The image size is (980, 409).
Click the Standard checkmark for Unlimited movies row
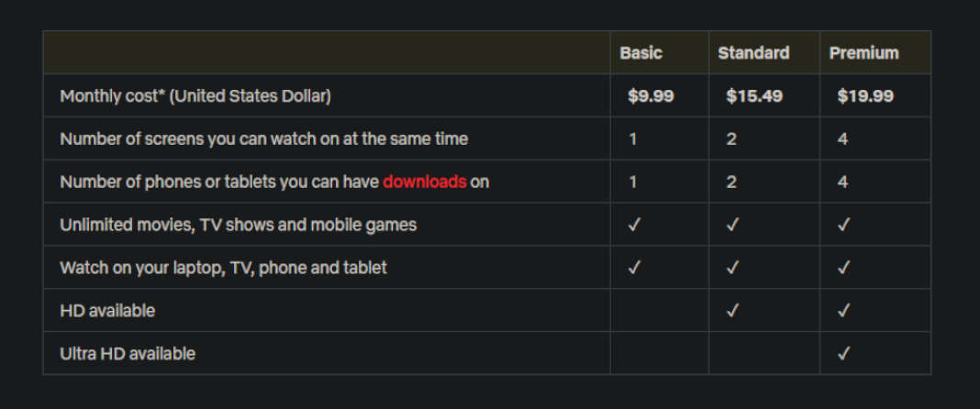tap(732, 225)
